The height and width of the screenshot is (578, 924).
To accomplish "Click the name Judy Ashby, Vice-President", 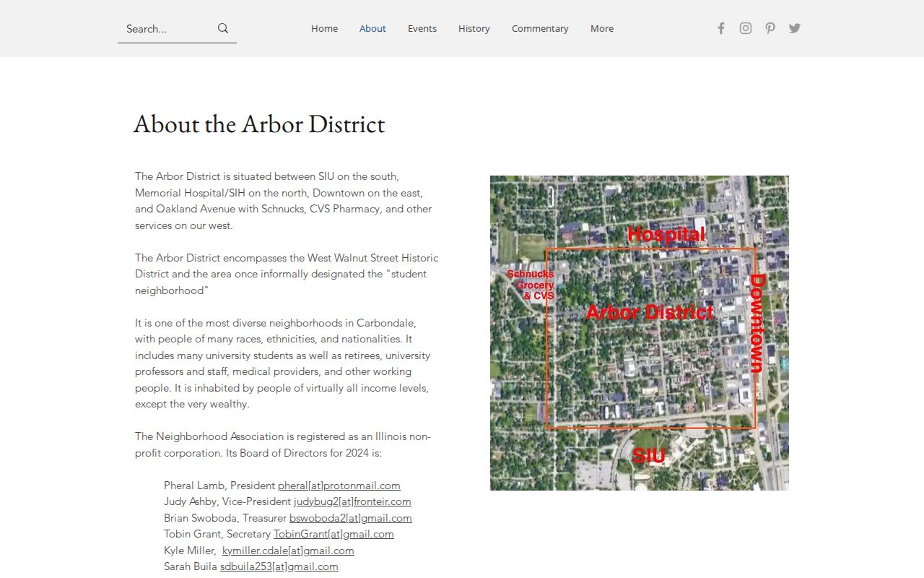I will 227,501.
